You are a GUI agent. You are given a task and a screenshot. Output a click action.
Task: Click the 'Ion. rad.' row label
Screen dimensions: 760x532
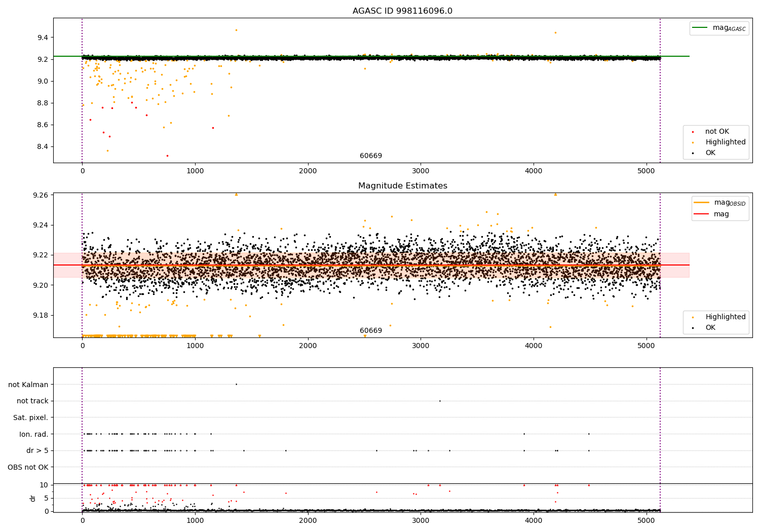[34, 434]
